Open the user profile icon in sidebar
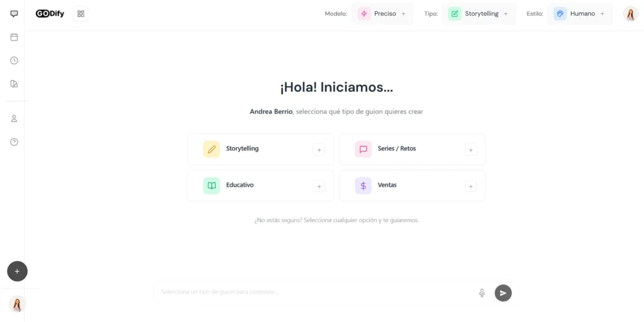Image resolution: width=644 pixels, height=322 pixels. coord(14,118)
